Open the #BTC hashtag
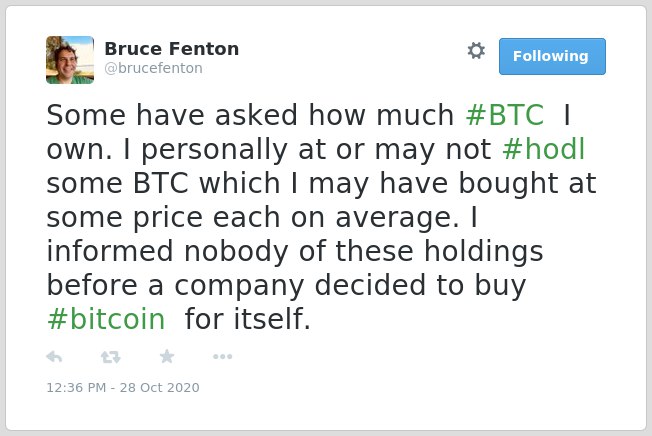 505,115
